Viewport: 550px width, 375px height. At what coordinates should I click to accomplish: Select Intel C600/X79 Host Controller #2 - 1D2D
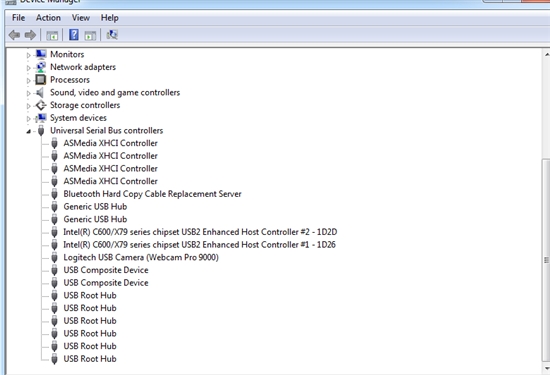click(200, 232)
